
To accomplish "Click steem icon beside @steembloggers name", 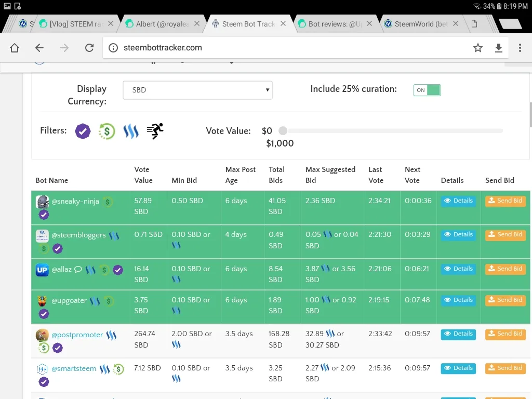I will 114,235.
